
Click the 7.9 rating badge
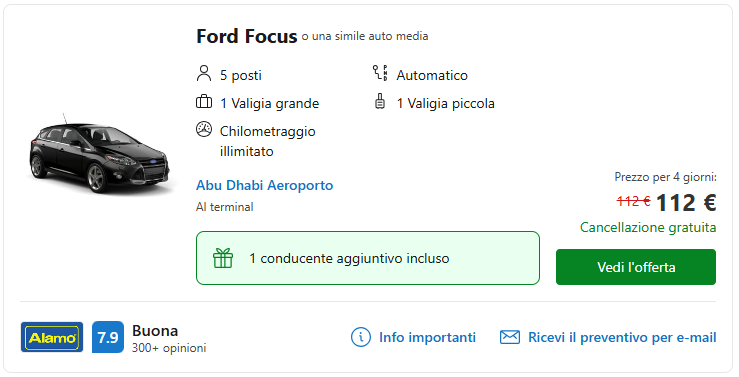pyautogui.click(x=108, y=337)
